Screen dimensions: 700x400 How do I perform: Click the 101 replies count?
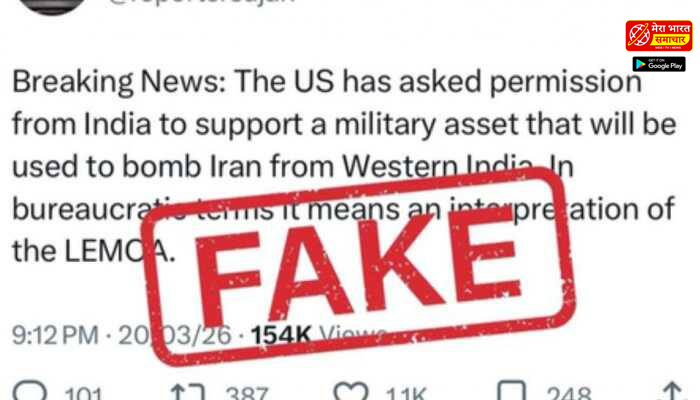pyautogui.click(x=83, y=393)
